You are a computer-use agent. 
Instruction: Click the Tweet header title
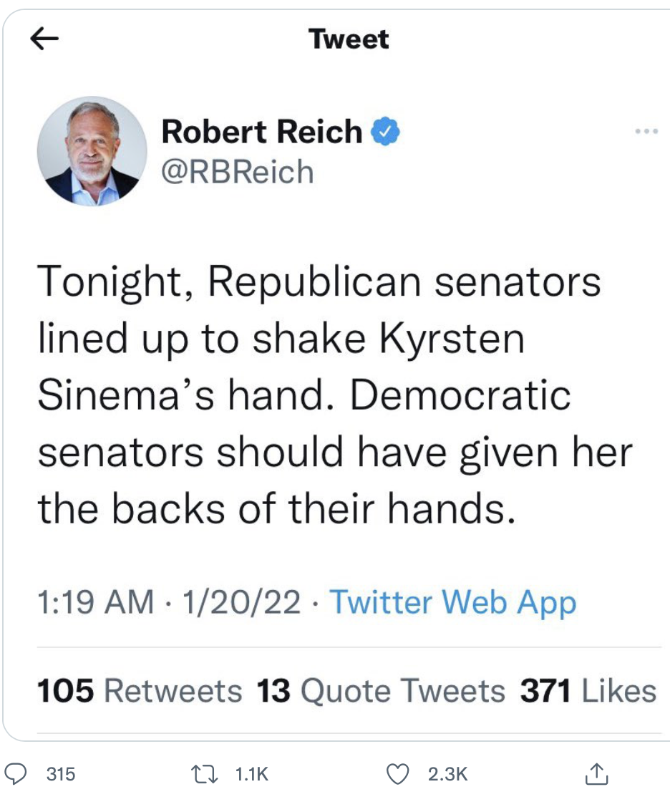click(349, 39)
